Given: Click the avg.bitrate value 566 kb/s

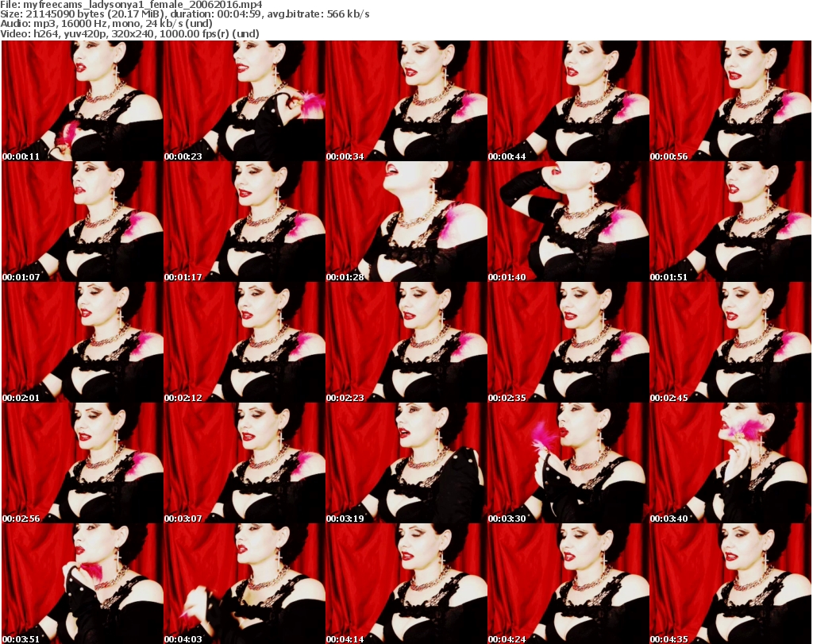Looking at the screenshot, I should [348, 14].
